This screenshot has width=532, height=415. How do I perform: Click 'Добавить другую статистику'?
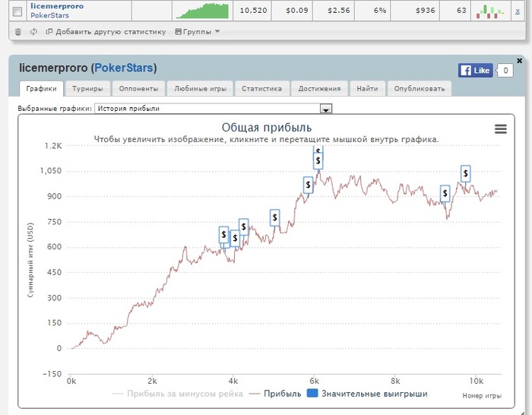[106, 32]
